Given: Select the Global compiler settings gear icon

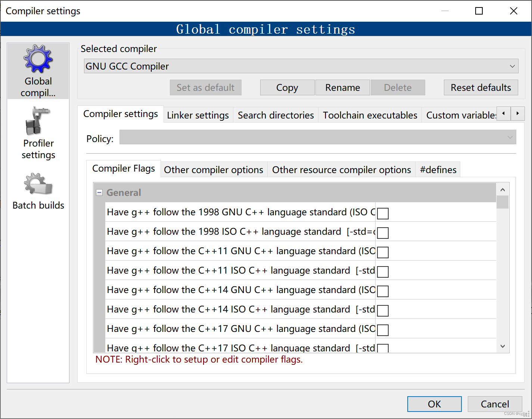Looking at the screenshot, I should (x=38, y=59).
